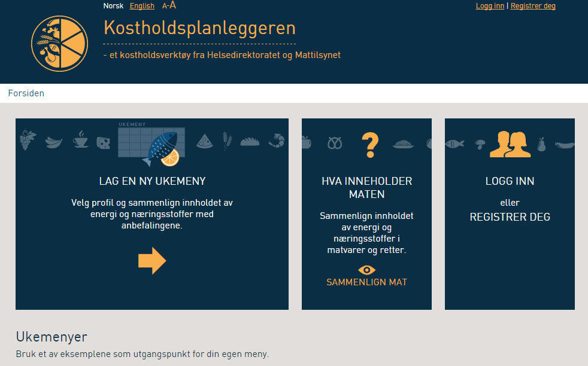Switch language to English
Viewport: 588px width, 366px height.
click(142, 6)
